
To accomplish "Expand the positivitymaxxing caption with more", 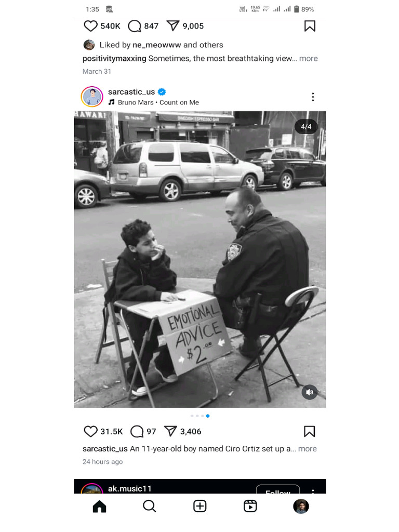I will click(x=309, y=58).
